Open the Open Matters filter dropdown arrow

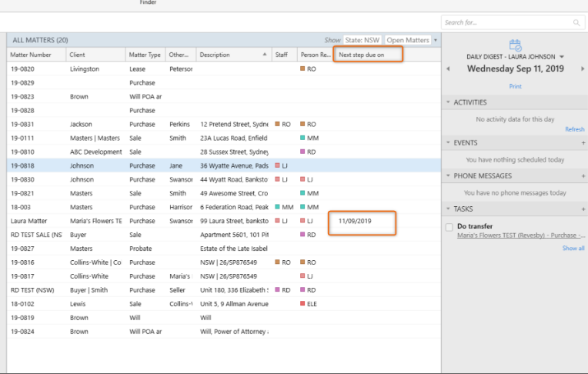coord(436,40)
